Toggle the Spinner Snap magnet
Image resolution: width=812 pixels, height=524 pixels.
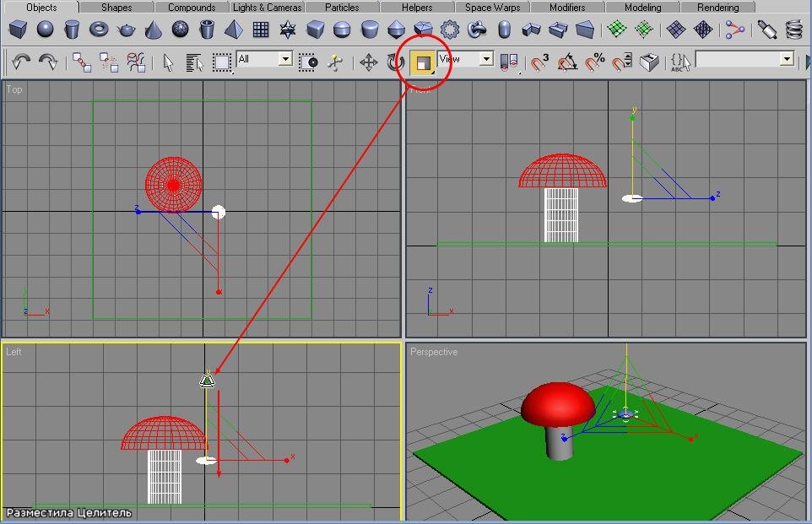coord(622,62)
